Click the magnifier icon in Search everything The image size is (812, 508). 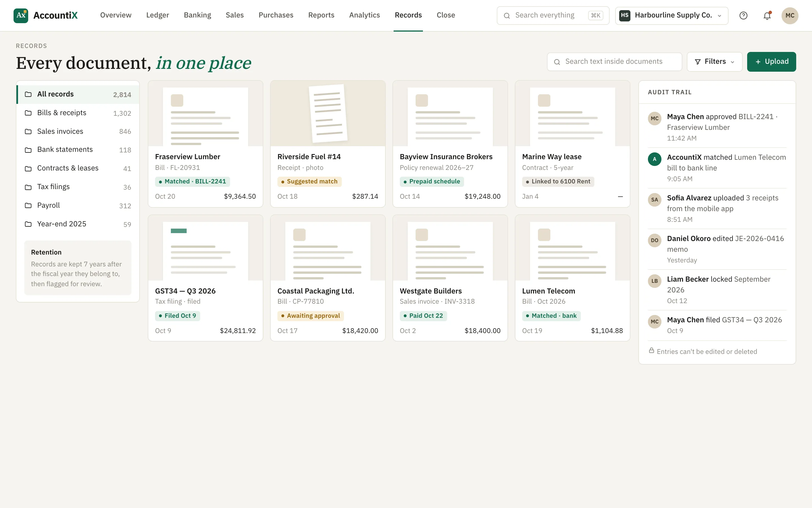[507, 16]
